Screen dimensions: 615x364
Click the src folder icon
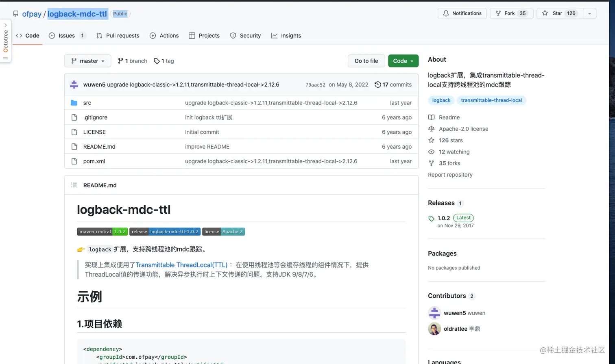(x=74, y=103)
